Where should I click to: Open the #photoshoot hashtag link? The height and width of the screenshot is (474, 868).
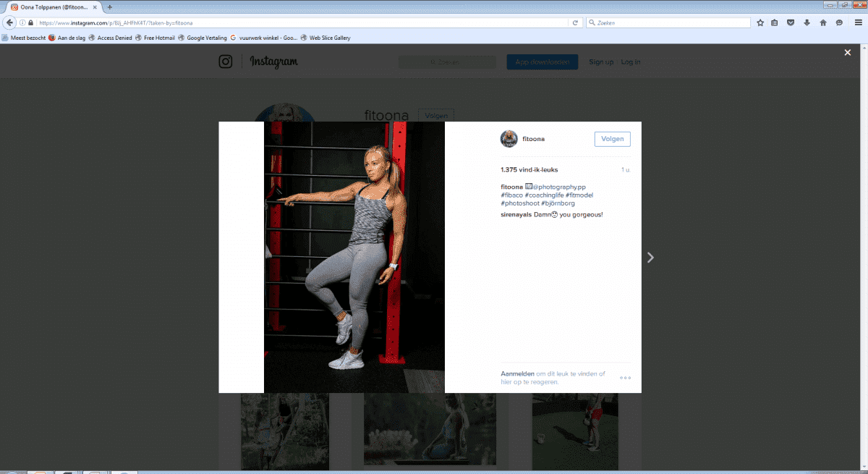click(x=519, y=203)
